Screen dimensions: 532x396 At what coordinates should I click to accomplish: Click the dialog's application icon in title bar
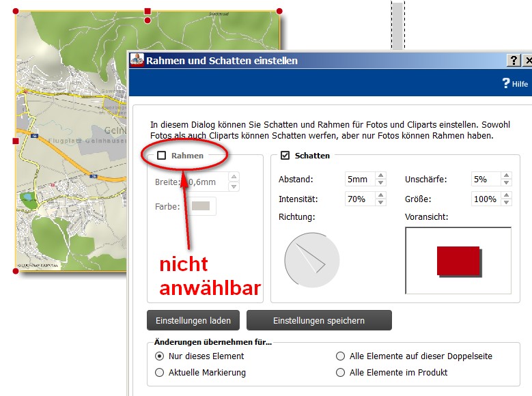137,60
